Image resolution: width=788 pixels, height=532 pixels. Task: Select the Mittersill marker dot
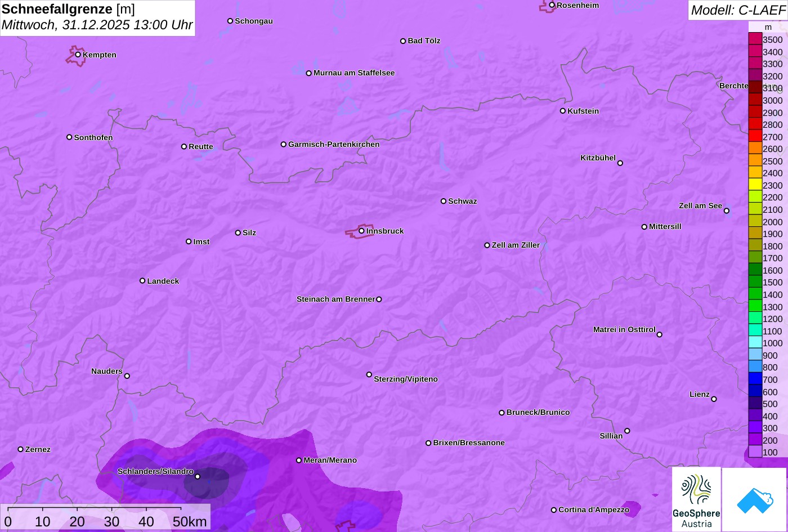(x=644, y=227)
